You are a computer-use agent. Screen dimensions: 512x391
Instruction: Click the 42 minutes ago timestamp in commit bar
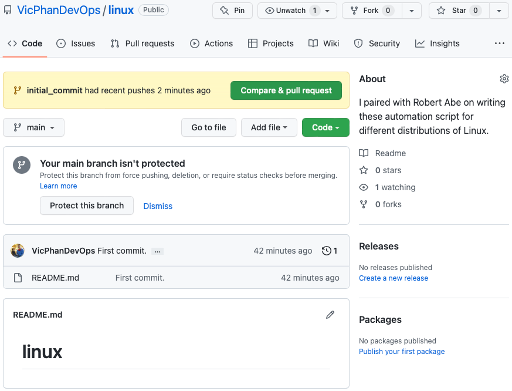pos(283,251)
